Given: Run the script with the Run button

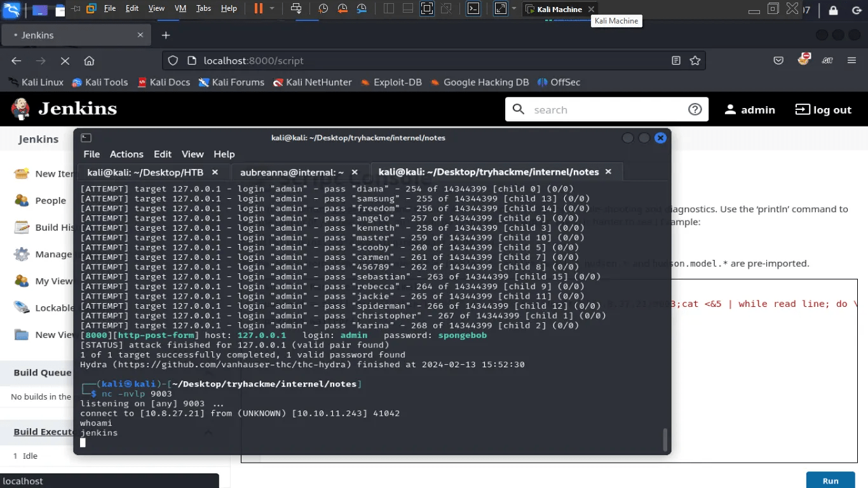Looking at the screenshot, I should pyautogui.click(x=831, y=480).
